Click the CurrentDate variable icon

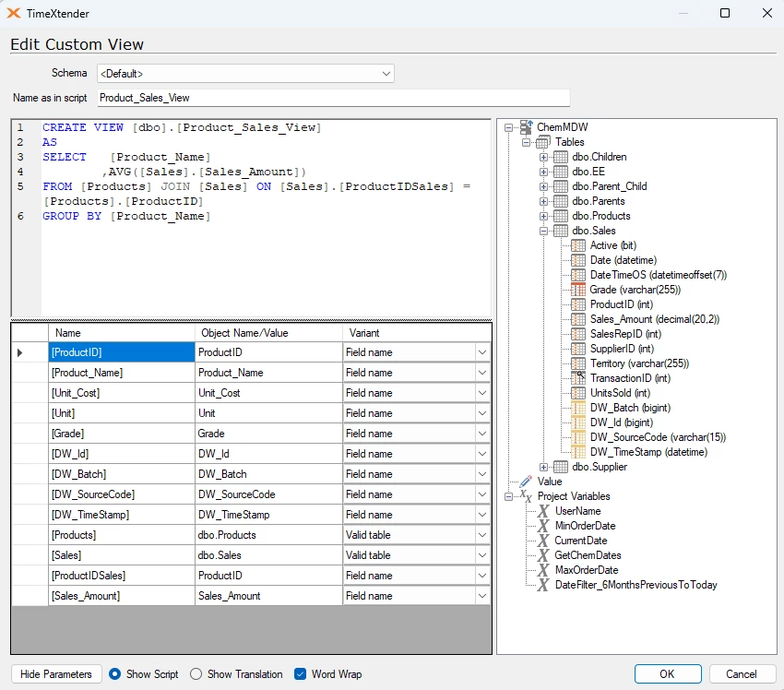pos(543,541)
